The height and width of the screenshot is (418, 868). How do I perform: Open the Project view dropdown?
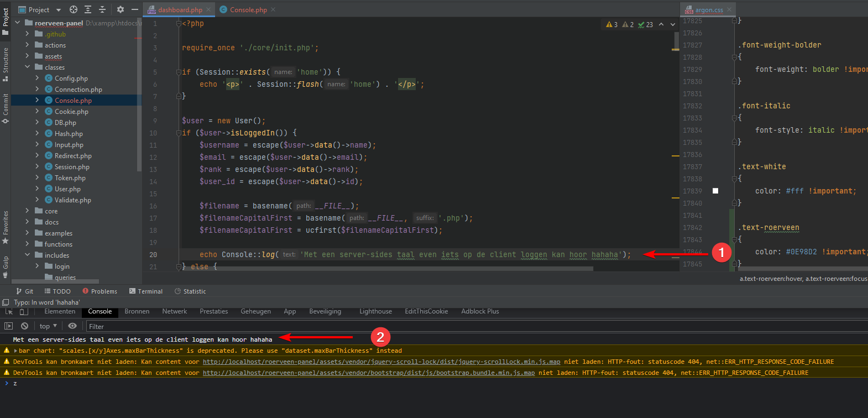pyautogui.click(x=59, y=10)
